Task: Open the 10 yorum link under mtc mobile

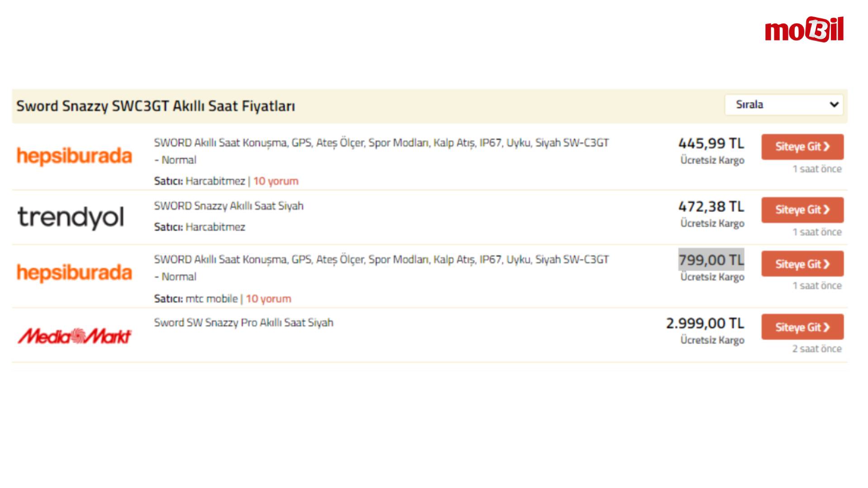Action: click(x=268, y=299)
